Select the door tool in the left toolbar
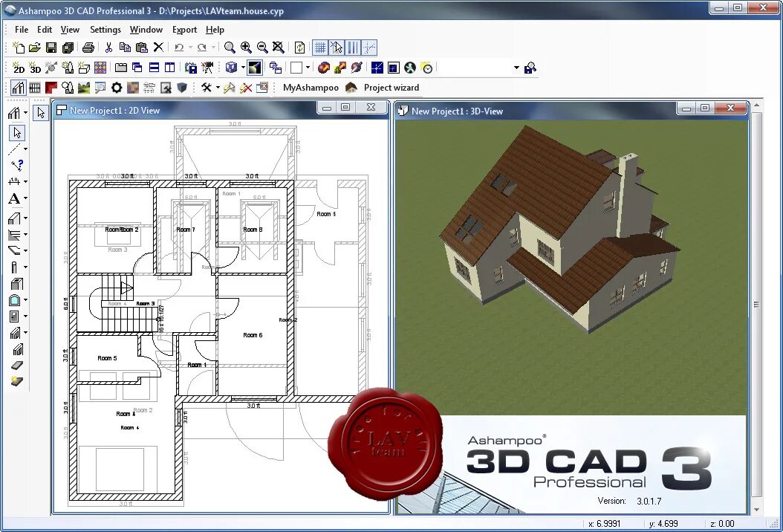 (14, 317)
